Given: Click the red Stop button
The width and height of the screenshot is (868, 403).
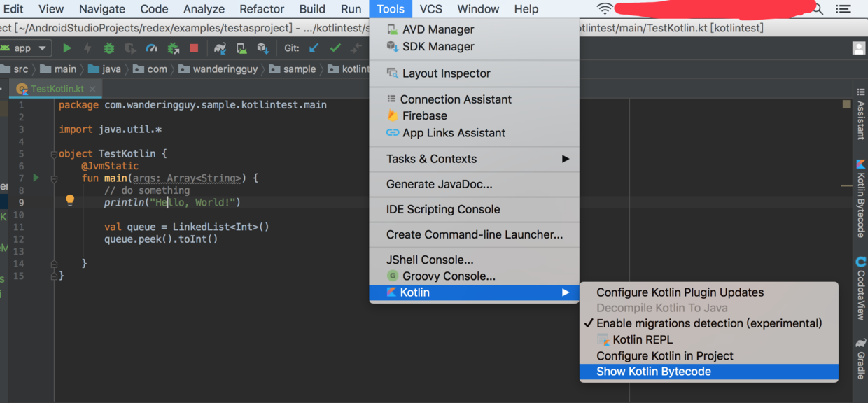Looking at the screenshot, I should [194, 48].
